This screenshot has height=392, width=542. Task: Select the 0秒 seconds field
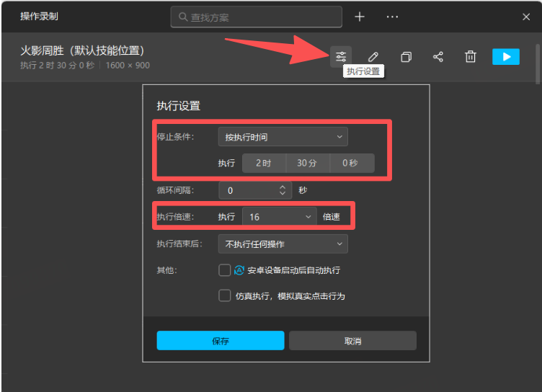click(351, 164)
